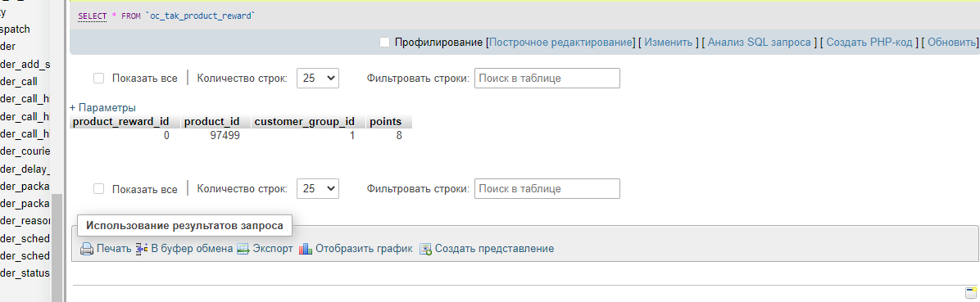This screenshot has height=302, width=980.
Task: Enable the Профилирование checkbox
Action: click(x=385, y=43)
